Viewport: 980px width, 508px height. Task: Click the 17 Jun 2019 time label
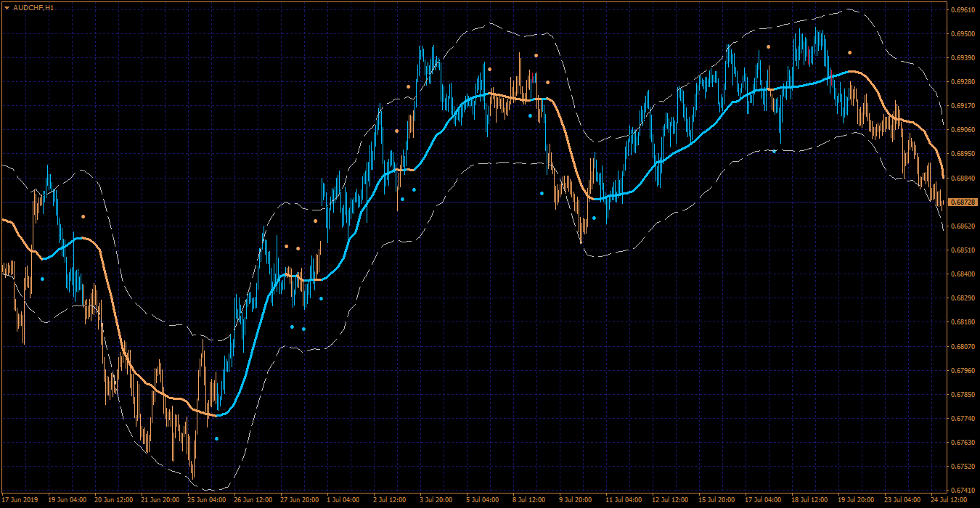(20, 500)
